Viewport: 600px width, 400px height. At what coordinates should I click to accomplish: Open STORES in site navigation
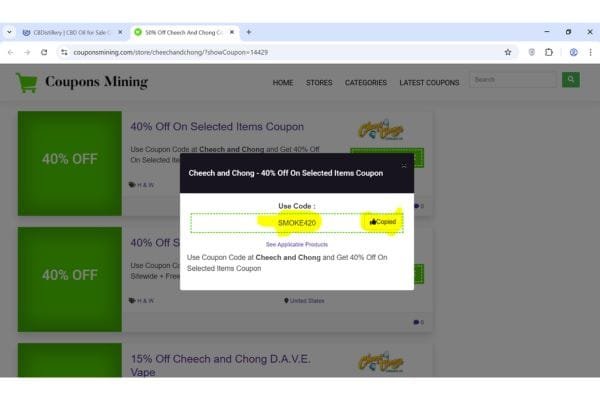[x=319, y=83]
